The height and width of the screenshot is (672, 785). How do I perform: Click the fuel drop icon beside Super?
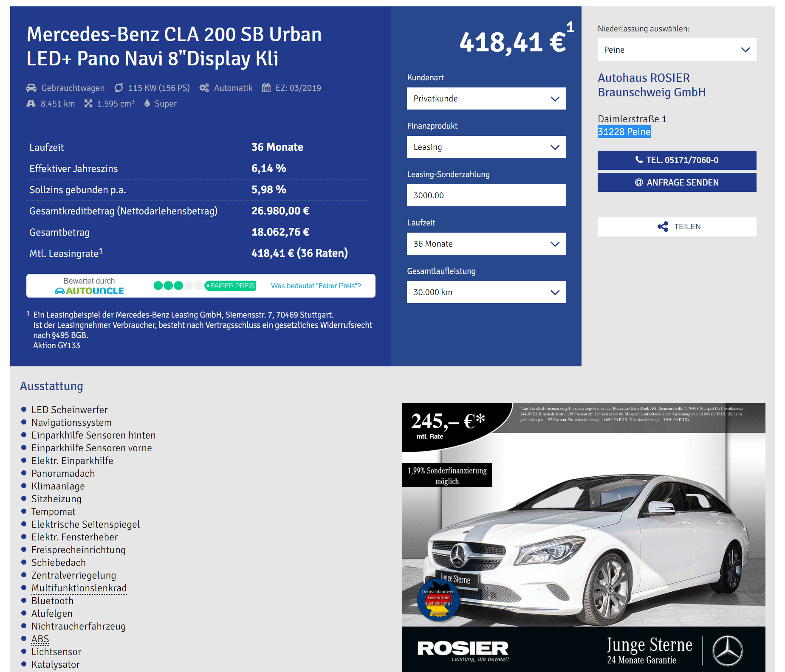[x=147, y=103]
